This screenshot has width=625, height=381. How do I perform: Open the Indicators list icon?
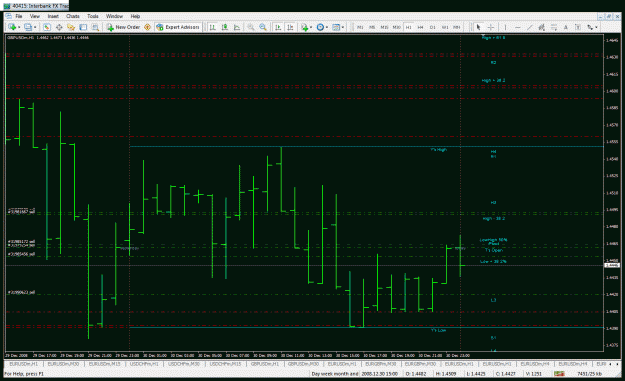pos(305,27)
